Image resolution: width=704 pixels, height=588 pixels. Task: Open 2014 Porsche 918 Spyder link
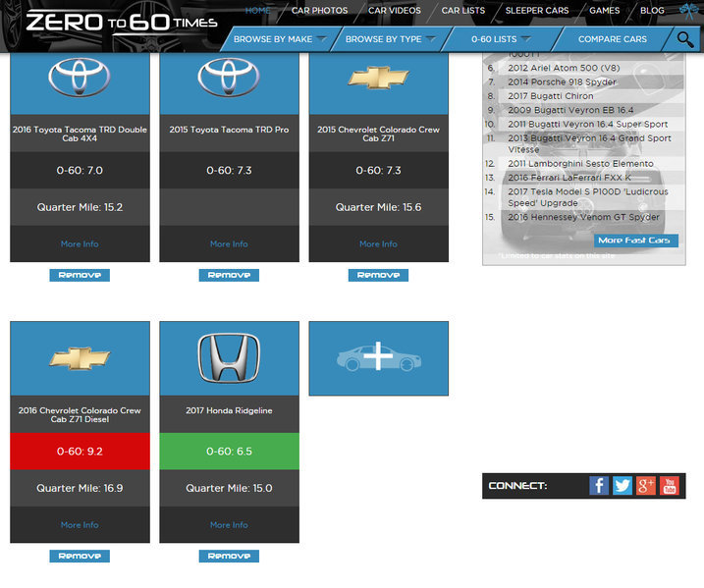[563, 82]
